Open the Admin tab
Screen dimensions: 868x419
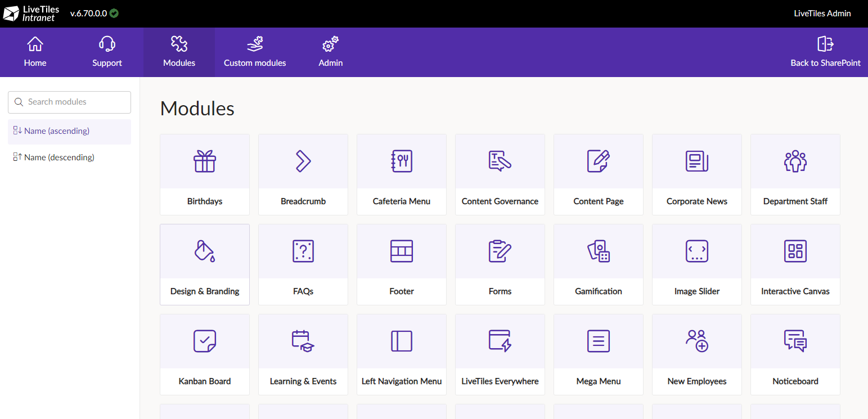331,52
